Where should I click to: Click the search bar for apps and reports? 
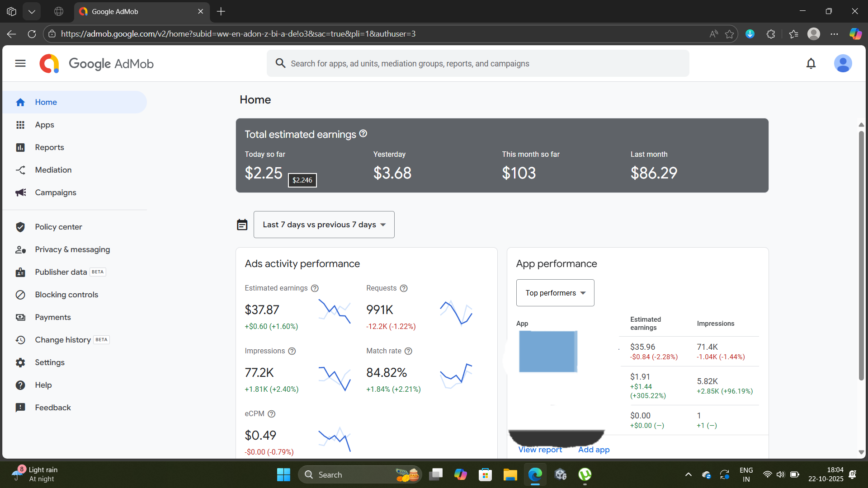click(477, 64)
